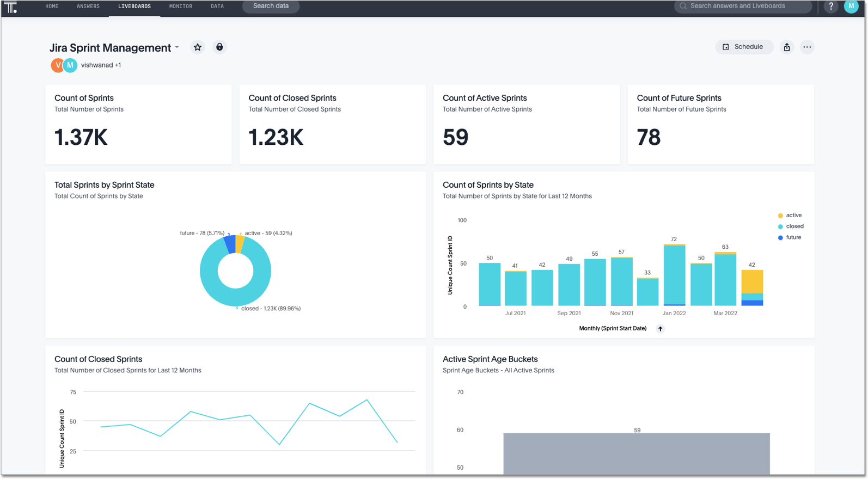Click the Total Sprints by Sprint State title
Viewport: 868px width, 479px height.
click(x=105, y=185)
